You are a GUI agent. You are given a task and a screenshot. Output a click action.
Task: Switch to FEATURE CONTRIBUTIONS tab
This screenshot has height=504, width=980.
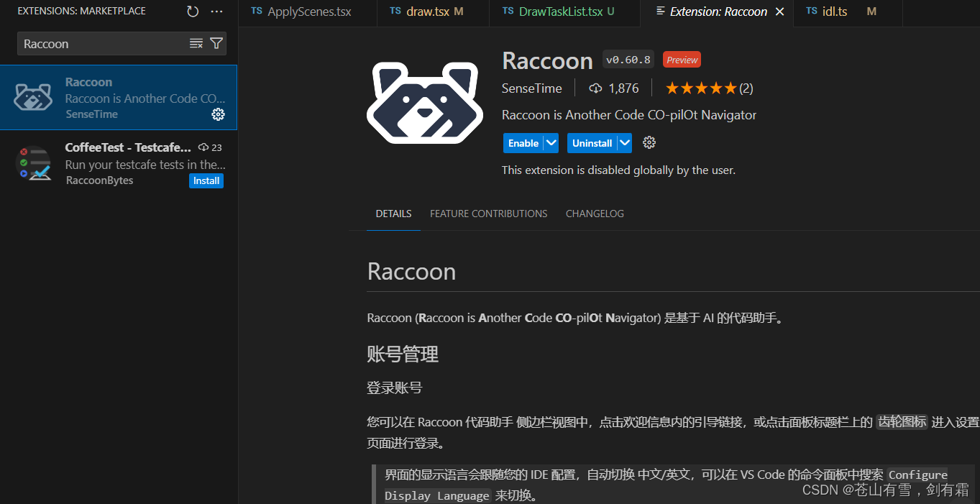point(488,214)
